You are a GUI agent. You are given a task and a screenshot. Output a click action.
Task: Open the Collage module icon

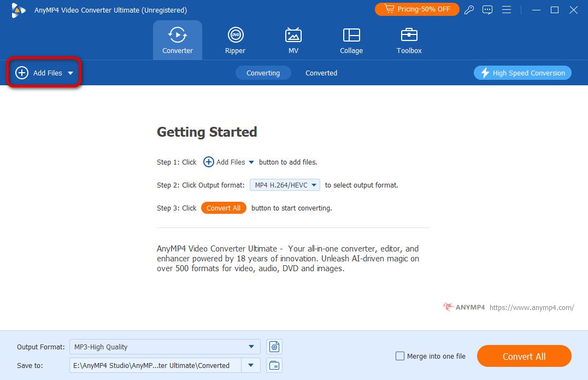click(x=351, y=36)
